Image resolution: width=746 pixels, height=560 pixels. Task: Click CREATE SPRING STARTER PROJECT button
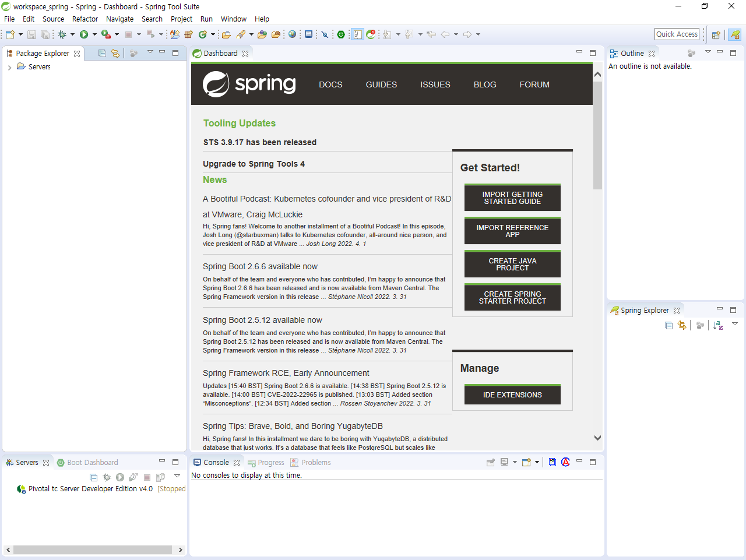pyautogui.click(x=512, y=297)
